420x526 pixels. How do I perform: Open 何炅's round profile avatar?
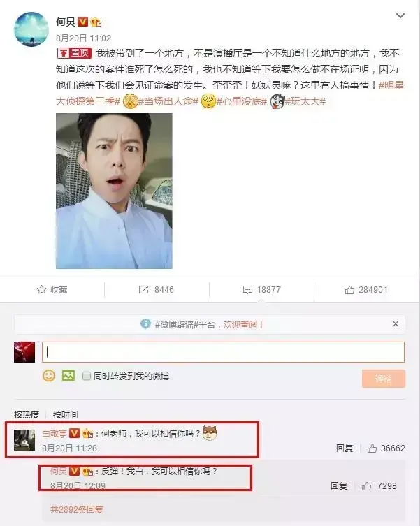pos(31,29)
